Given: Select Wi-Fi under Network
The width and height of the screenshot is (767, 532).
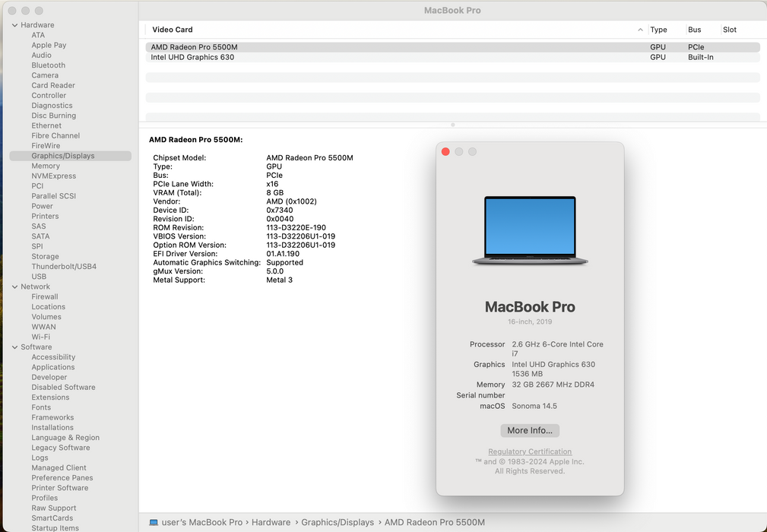Looking at the screenshot, I should coord(40,337).
